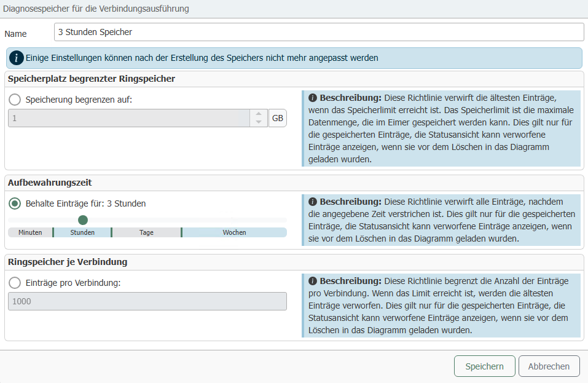Click the Speichern button

coord(484,366)
